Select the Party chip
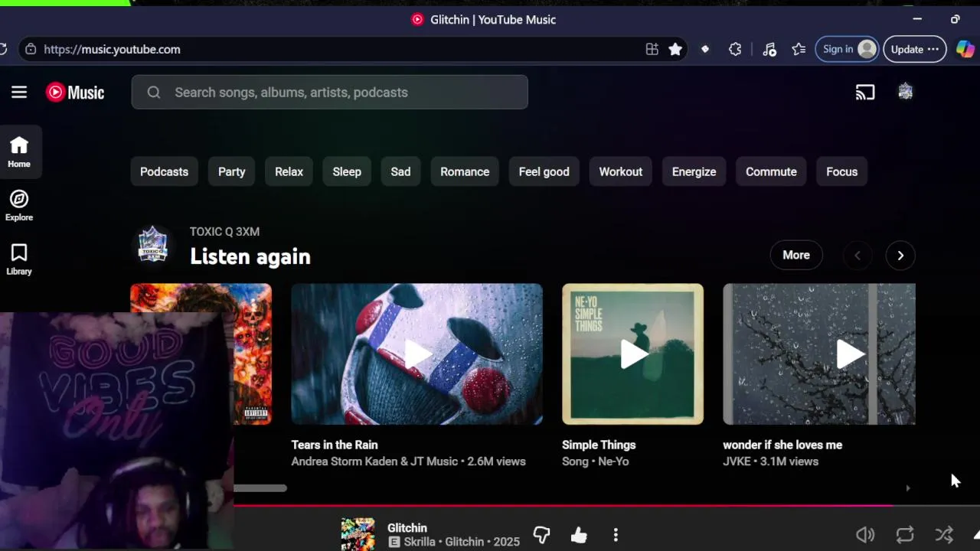Screen dimensions: 980x551 [231, 171]
